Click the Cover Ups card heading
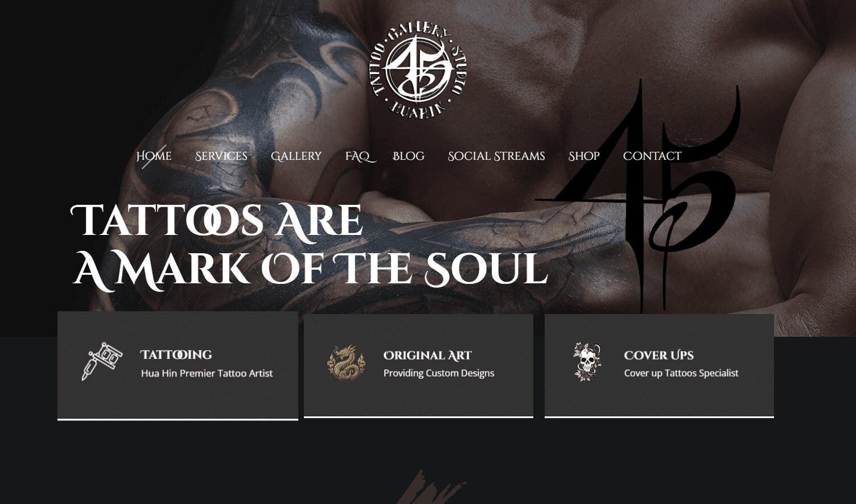 pos(659,356)
